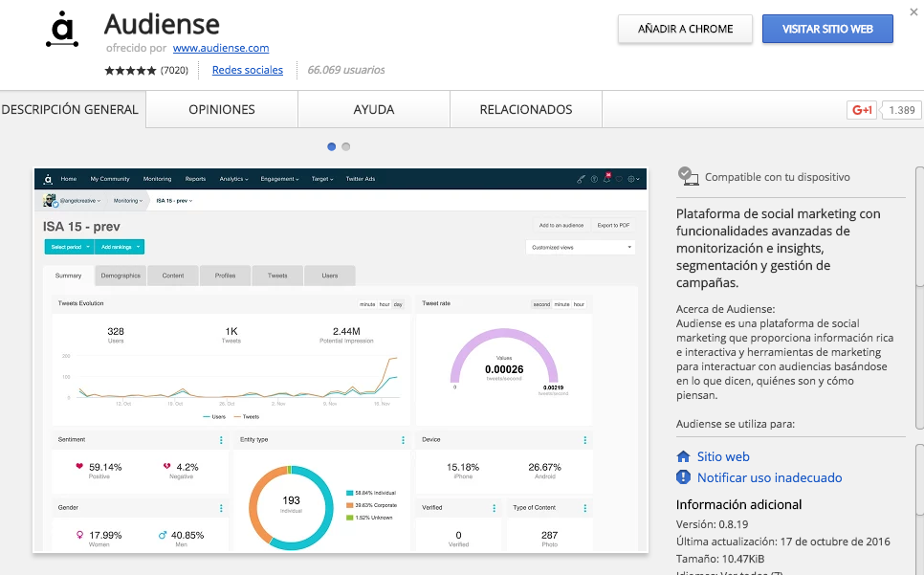Image resolution: width=924 pixels, height=575 pixels.
Task: Click the AÑADIR A CHROME button
Action: pyautogui.click(x=685, y=29)
